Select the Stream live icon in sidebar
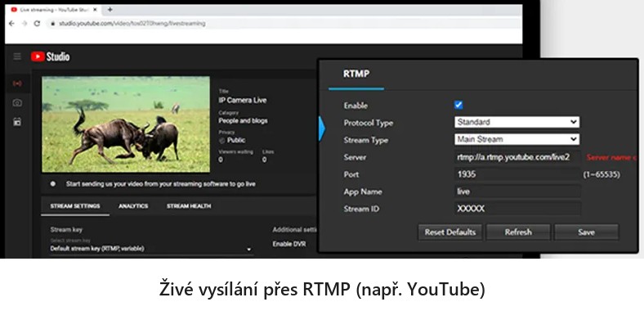The height and width of the screenshot is (311, 644). (x=17, y=83)
